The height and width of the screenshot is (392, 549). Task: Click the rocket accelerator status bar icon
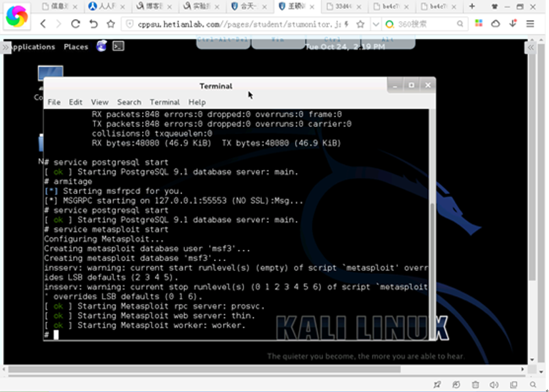[x=437, y=384]
